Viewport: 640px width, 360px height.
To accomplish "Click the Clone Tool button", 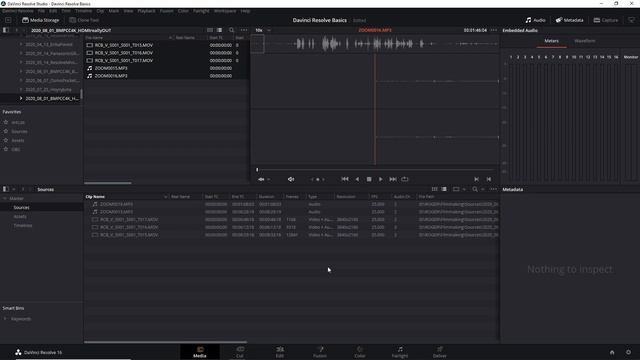I will click(84, 20).
